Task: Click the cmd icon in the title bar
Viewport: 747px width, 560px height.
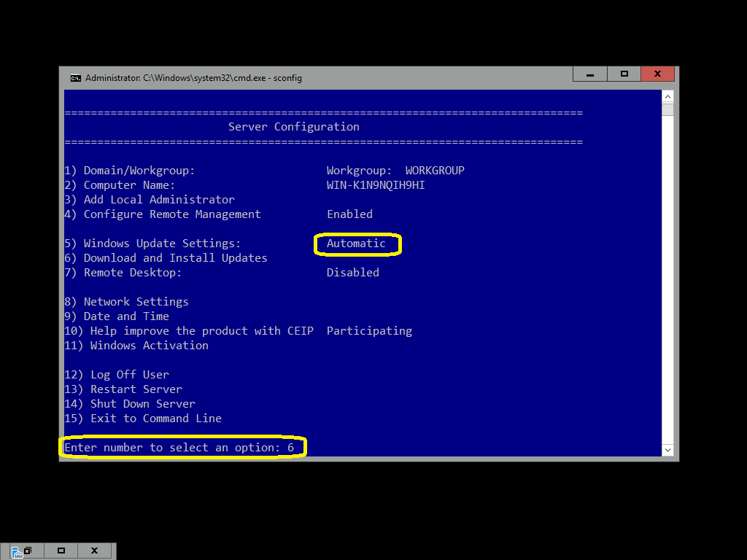Action: click(75, 78)
